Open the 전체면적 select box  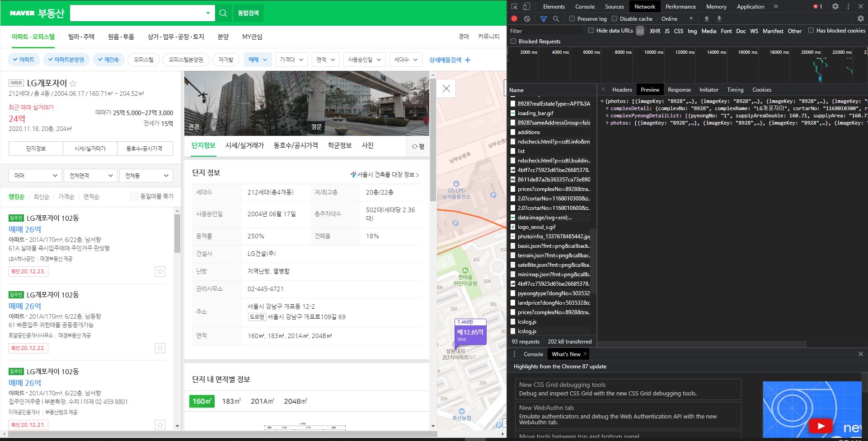[91, 176]
